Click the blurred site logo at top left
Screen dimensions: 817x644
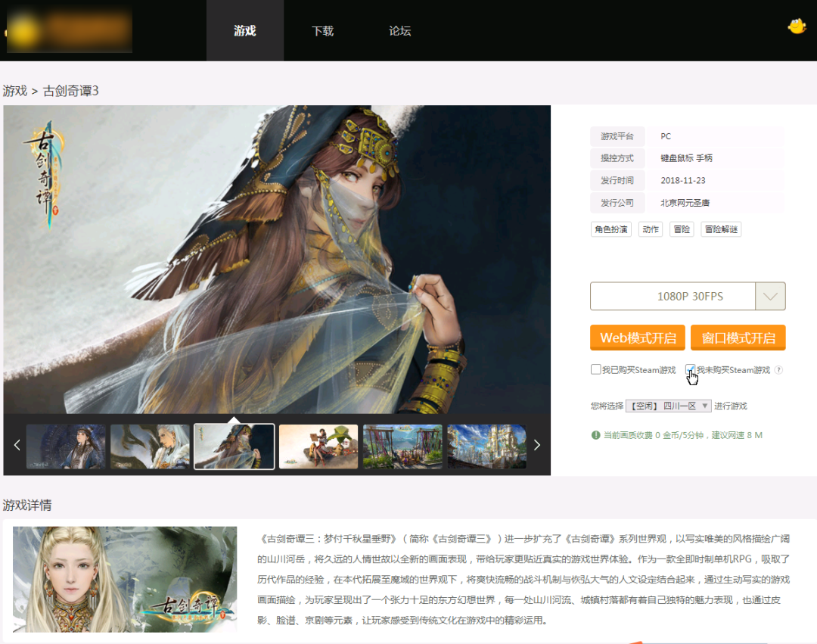69,30
